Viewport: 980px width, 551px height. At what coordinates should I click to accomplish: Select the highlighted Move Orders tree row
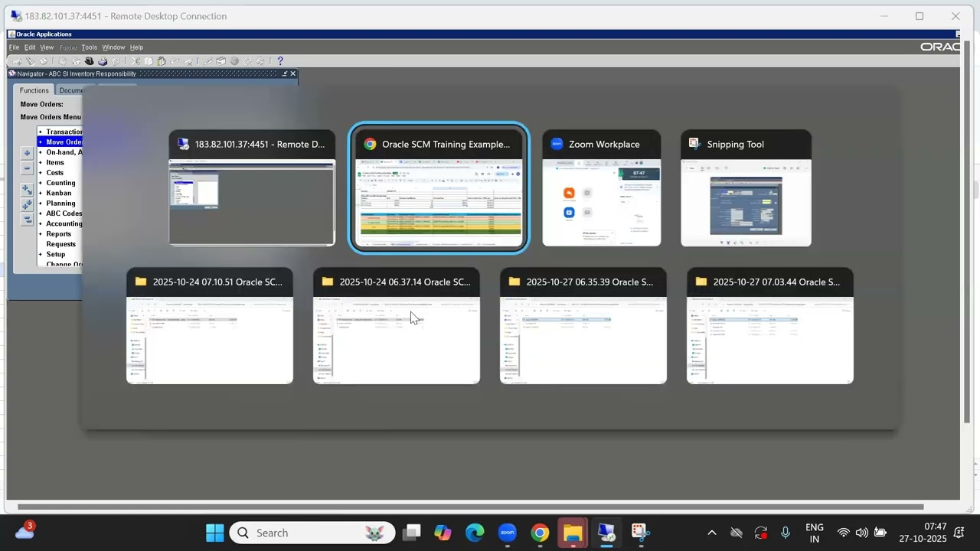tap(60, 142)
